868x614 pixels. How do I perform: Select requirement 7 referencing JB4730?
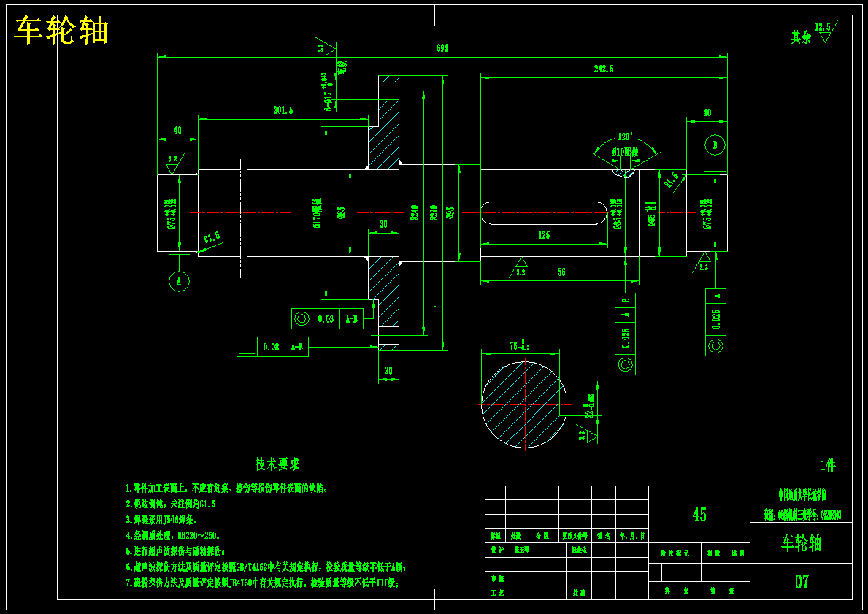click(262, 583)
